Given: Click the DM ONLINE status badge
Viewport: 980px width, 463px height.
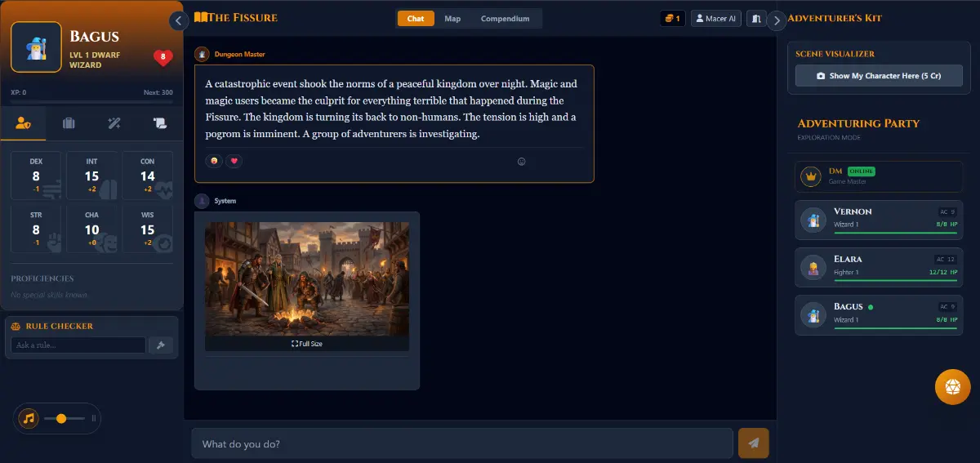Looking at the screenshot, I should click(860, 171).
